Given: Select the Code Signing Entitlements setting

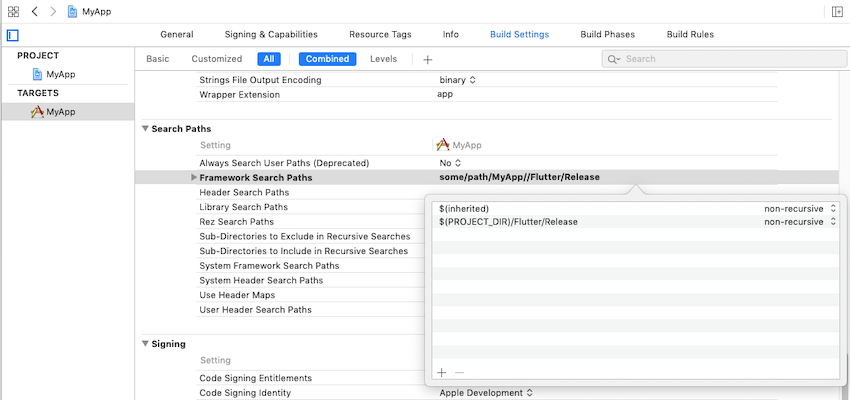Looking at the screenshot, I should 255,378.
